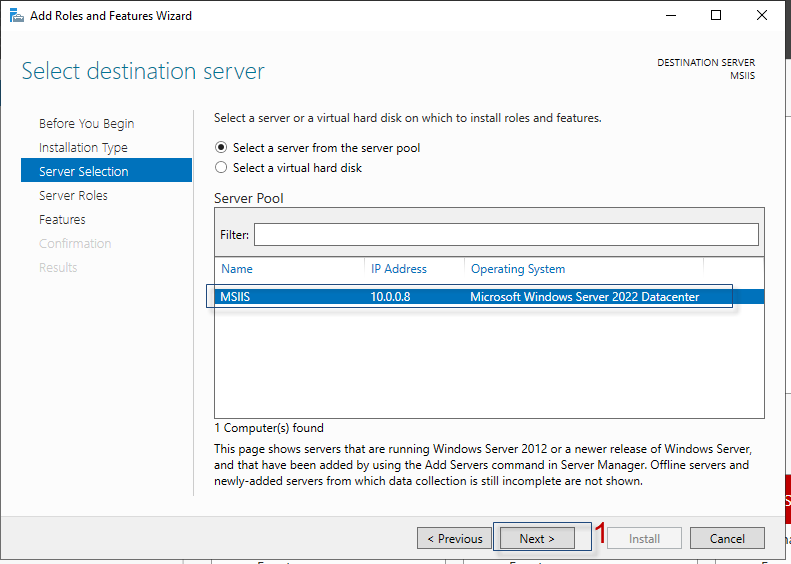Click the Previous button

(455, 538)
